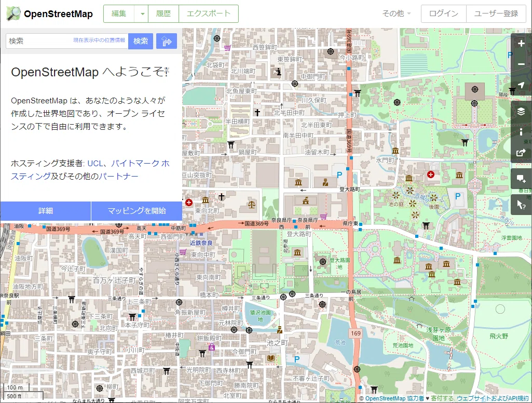The image size is (532, 403).
Task: Click the OpenStreetMap magnifier logo
Action: 13,14
